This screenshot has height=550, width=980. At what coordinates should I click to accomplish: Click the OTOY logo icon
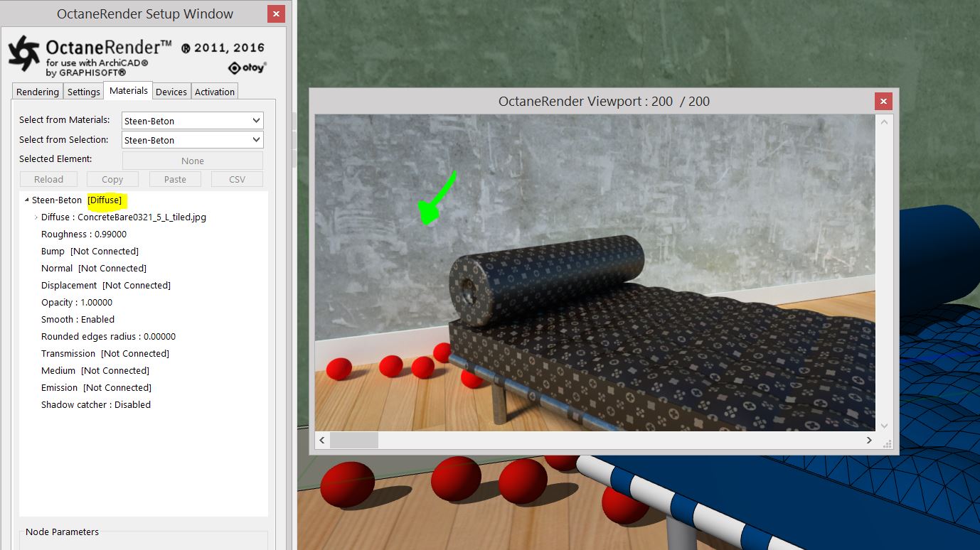[x=233, y=68]
